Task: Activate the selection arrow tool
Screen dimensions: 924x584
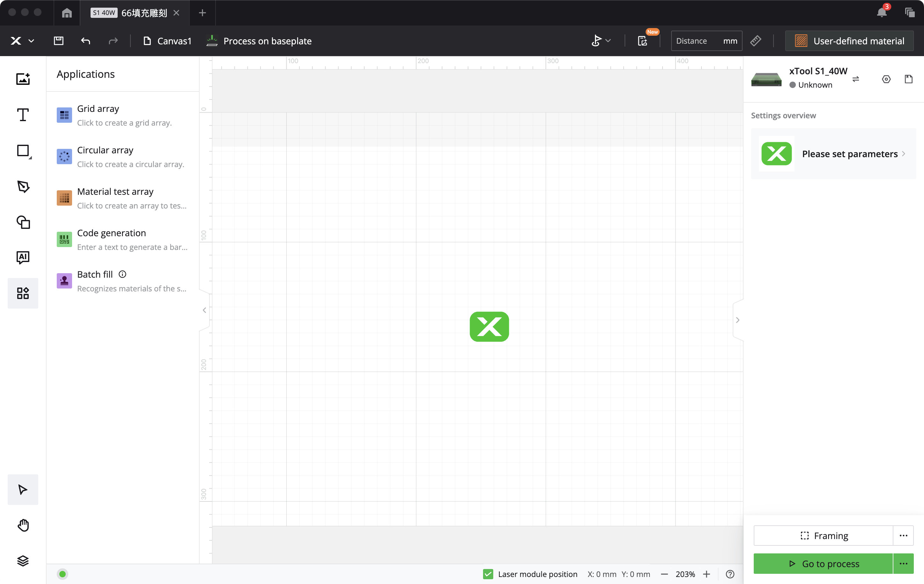Action: tap(23, 489)
